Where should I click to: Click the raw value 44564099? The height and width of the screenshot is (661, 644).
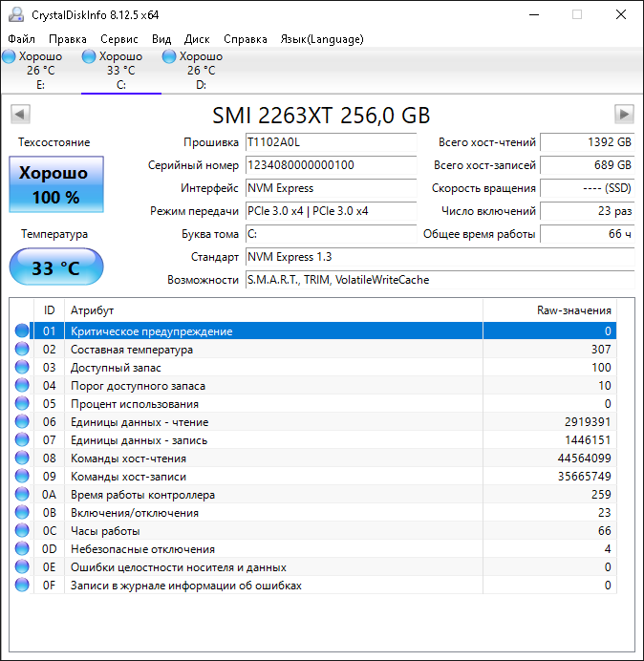click(584, 458)
